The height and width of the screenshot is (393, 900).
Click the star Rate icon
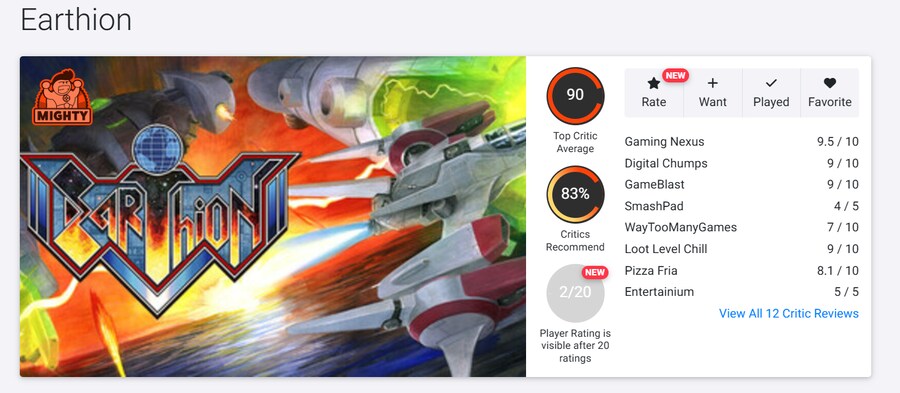click(653, 84)
